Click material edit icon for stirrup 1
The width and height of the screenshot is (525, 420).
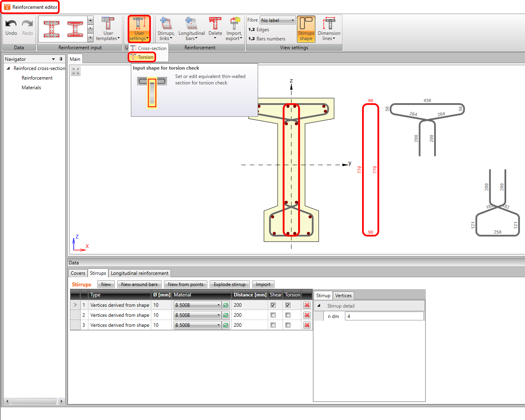pyautogui.click(x=226, y=305)
